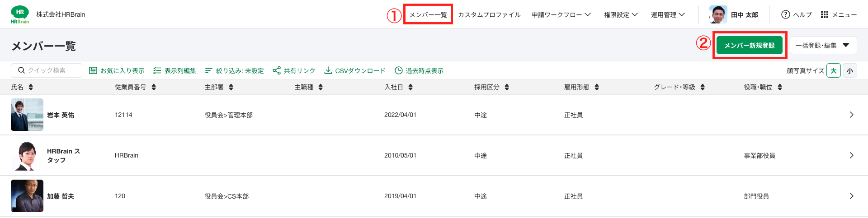Sort by 入社日 column arrows
This screenshot has width=868, height=218.
click(x=410, y=87)
